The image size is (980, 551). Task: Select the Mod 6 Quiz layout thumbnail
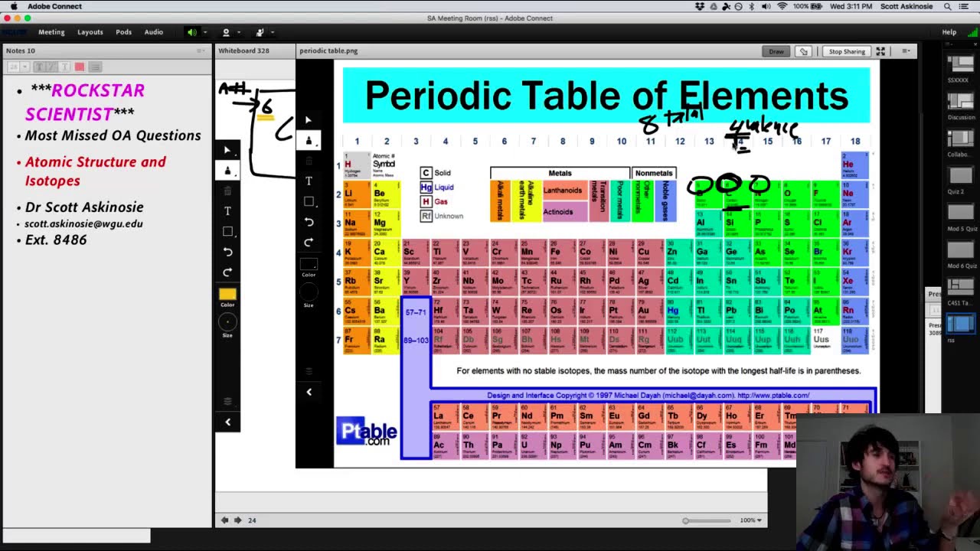pyautogui.click(x=960, y=251)
